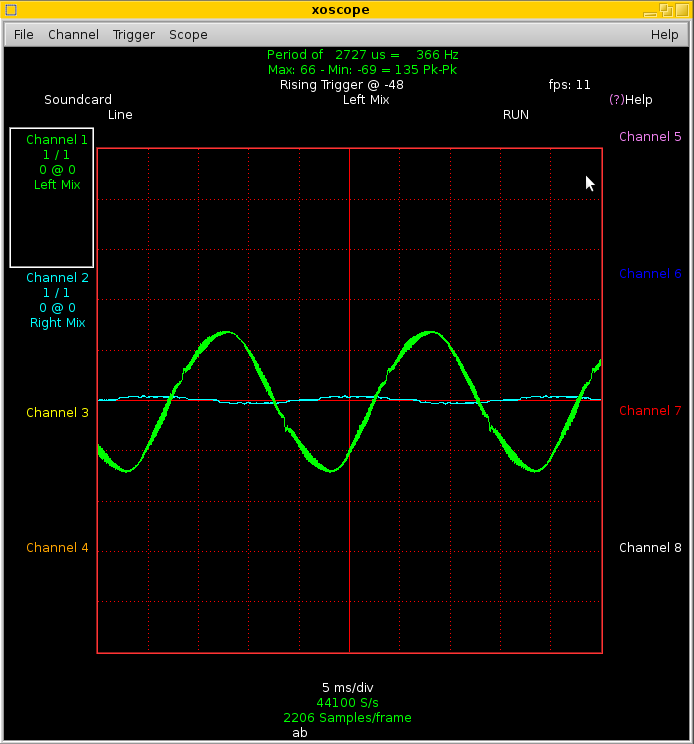The width and height of the screenshot is (694, 744).
Task: Select Channel 8 label
Action: pyautogui.click(x=650, y=548)
